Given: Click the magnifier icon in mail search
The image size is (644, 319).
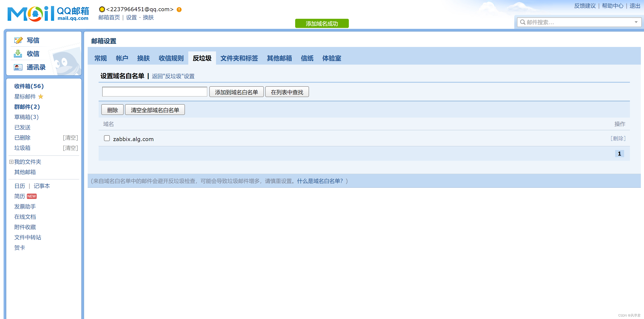Looking at the screenshot, I should tap(523, 22).
